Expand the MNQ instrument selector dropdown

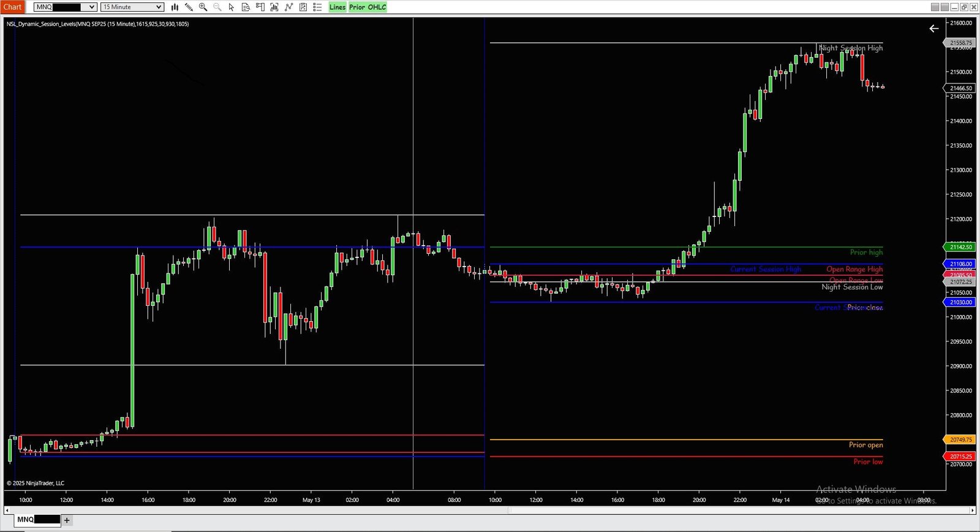(92, 7)
